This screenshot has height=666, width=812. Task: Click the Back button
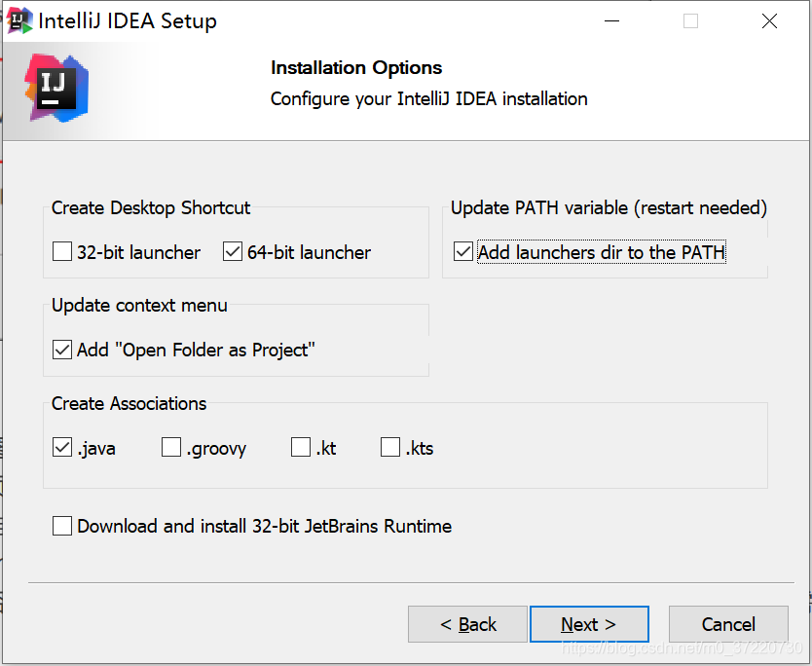(x=467, y=623)
